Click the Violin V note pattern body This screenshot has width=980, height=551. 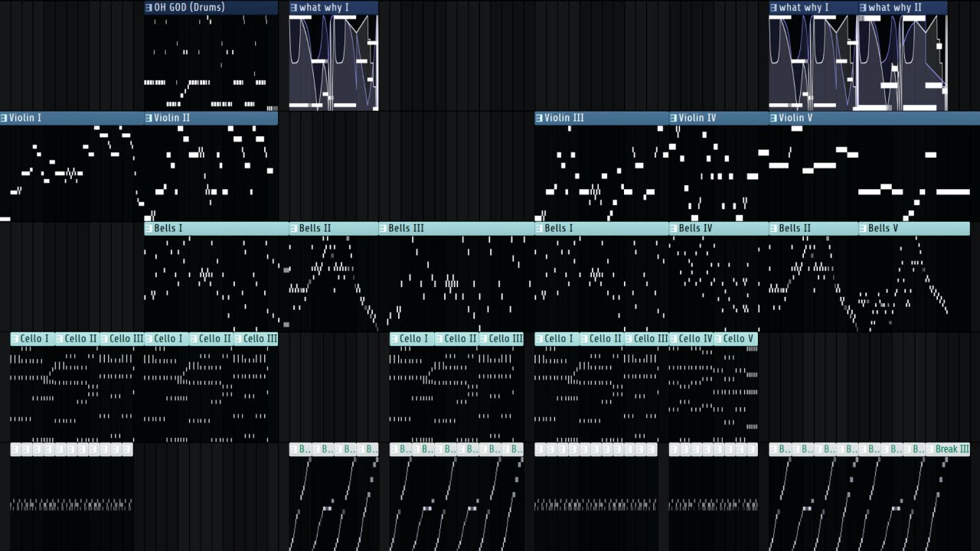tap(874, 173)
